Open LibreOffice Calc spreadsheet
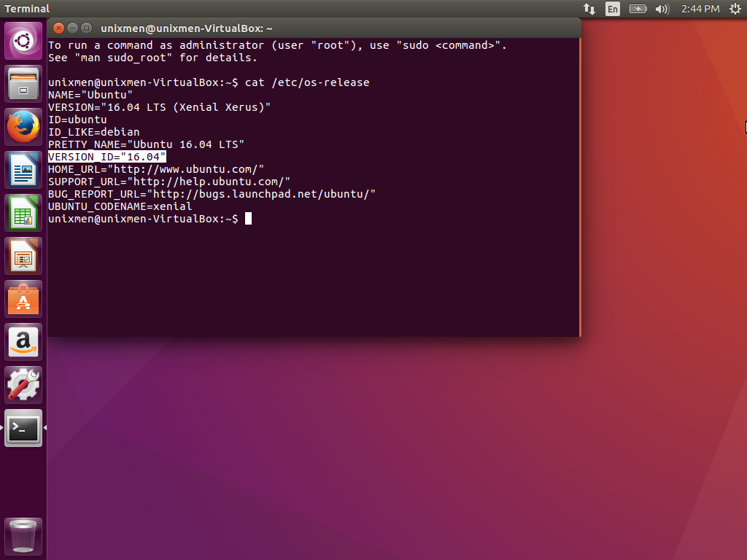This screenshot has width=747, height=560. click(23, 213)
